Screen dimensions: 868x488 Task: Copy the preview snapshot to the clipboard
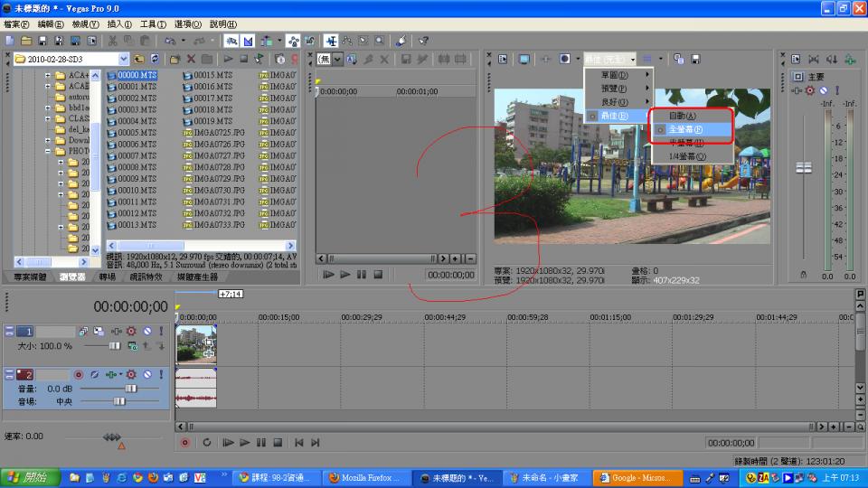679,59
